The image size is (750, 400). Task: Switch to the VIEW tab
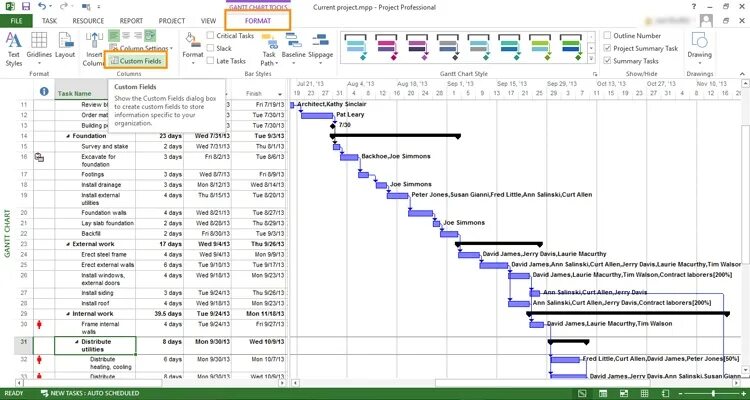pyautogui.click(x=209, y=21)
